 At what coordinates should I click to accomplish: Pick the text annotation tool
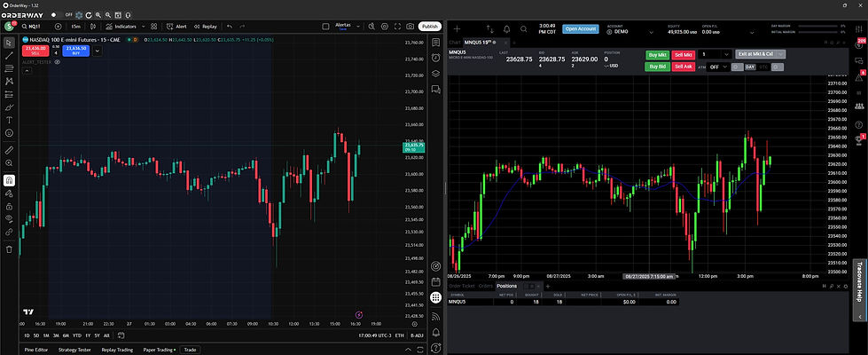9,120
